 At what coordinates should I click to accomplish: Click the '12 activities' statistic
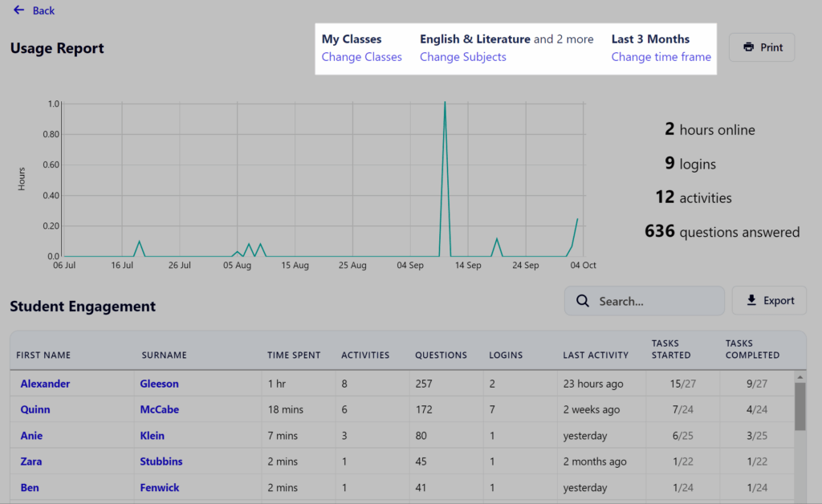pos(693,197)
